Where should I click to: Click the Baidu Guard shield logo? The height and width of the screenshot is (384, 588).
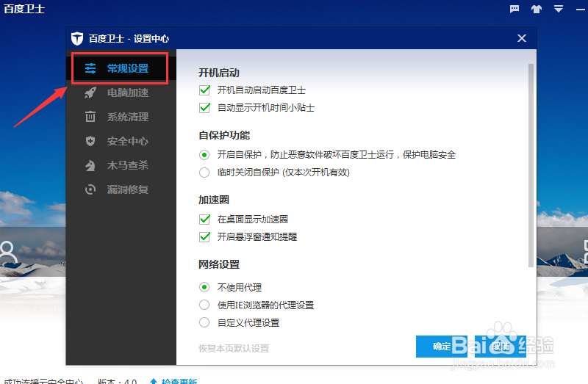tap(77, 39)
